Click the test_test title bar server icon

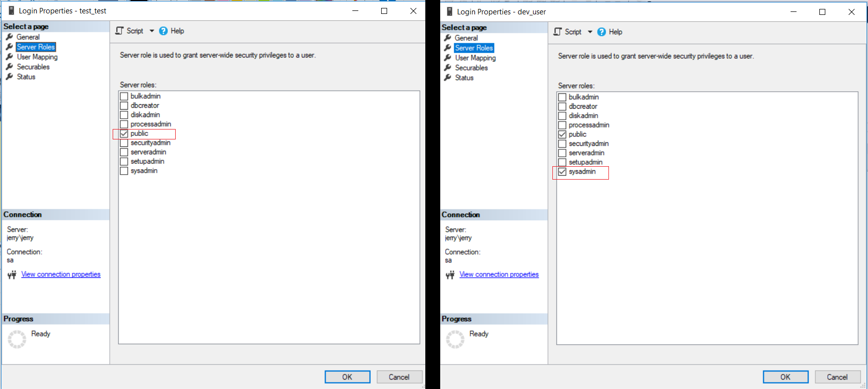coord(11,10)
